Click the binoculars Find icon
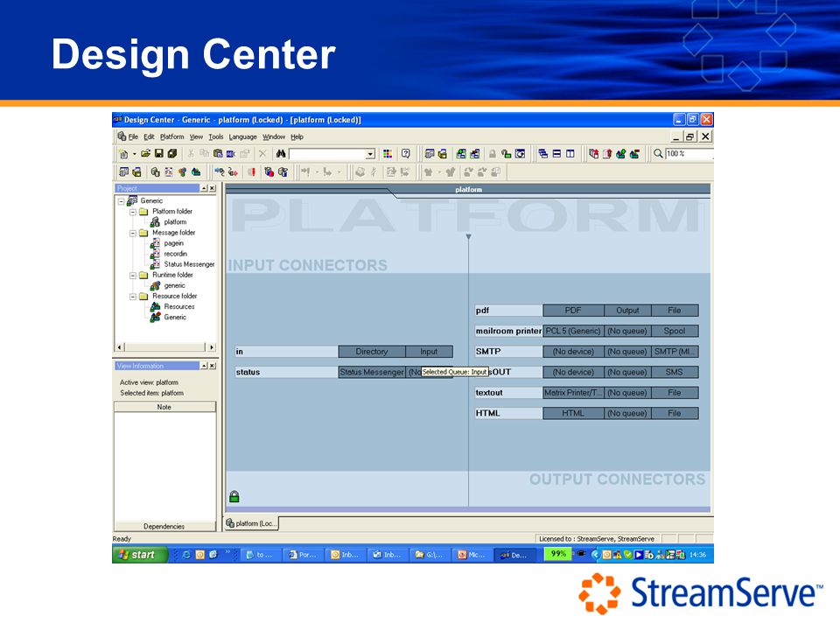840x630 pixels. tap(281, 154)
